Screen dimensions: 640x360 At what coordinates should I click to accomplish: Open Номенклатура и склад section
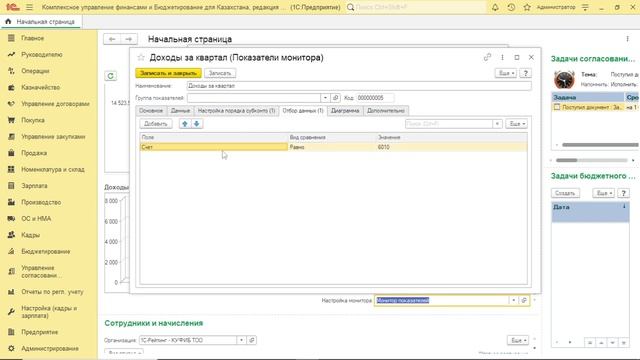[53, 169]
